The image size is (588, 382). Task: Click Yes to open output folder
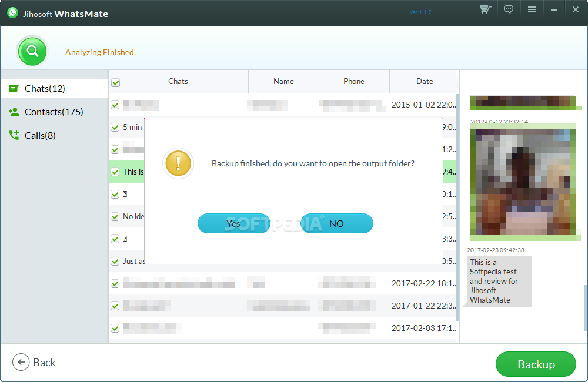tap(233, 223)
